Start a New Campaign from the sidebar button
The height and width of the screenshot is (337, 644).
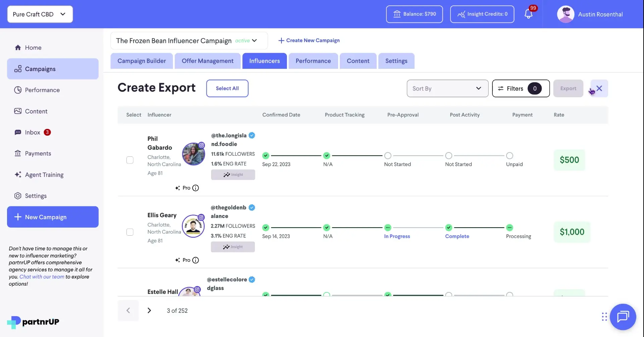click(x=52, y=216)
